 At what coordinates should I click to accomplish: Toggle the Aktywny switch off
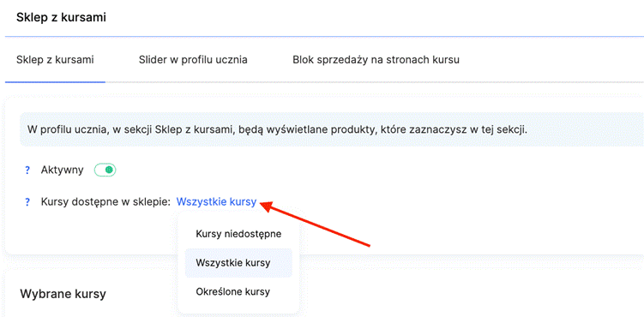pos(105,170)
